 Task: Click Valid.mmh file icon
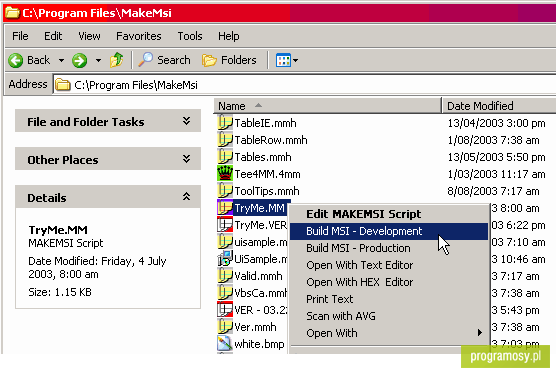pyautogui.click(x=224, y=276)
